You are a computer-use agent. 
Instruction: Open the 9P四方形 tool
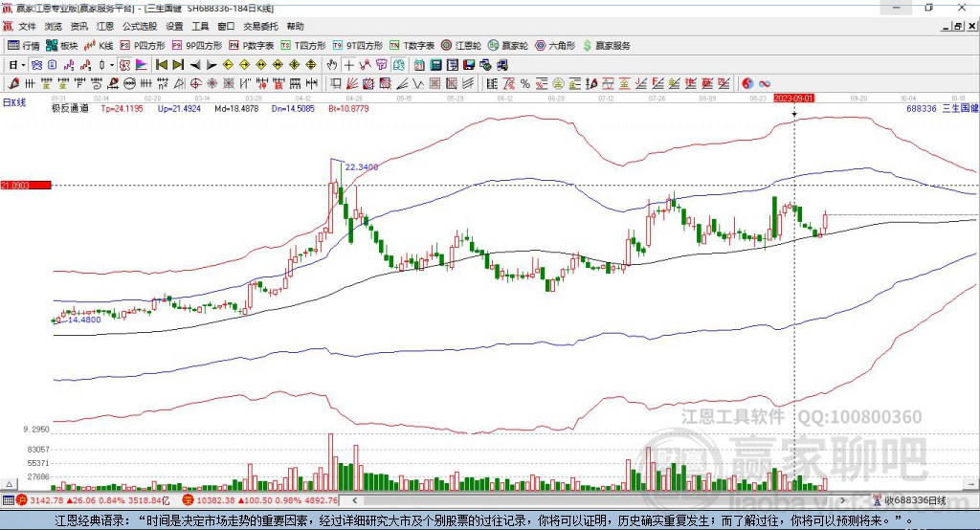197,46
